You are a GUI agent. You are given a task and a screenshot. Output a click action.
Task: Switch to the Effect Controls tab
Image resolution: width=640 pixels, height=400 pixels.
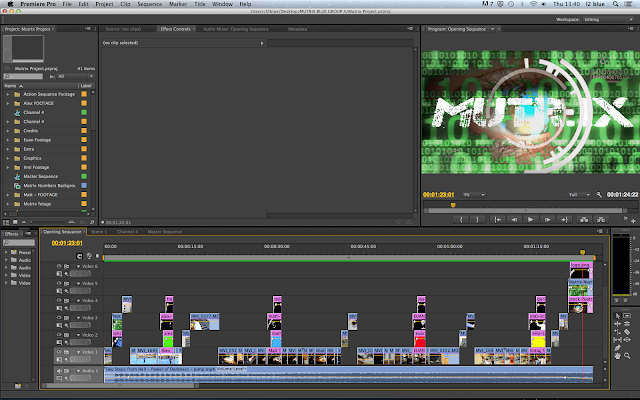pyautogui.click(x=176, y=29)
